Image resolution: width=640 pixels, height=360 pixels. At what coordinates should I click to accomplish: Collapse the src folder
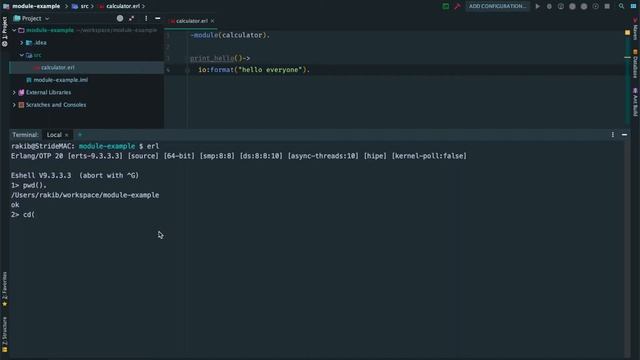click(x=22, y=55)
